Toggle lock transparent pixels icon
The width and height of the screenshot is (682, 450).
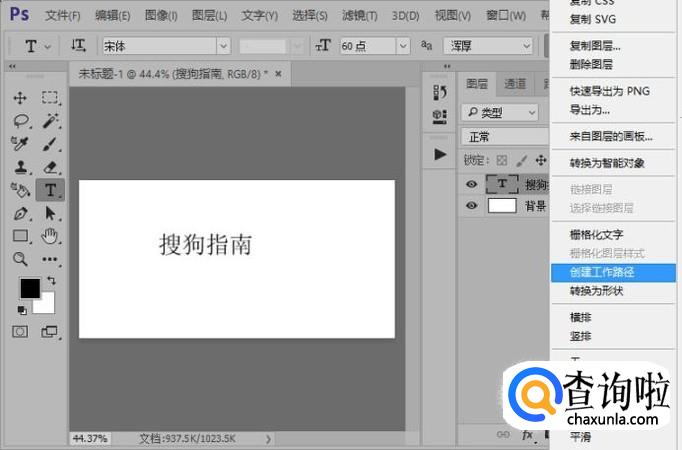(503, 160)
